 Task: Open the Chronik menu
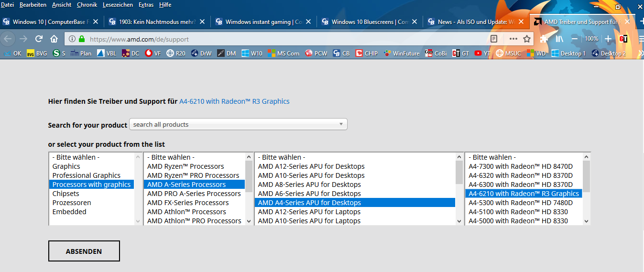87,5
